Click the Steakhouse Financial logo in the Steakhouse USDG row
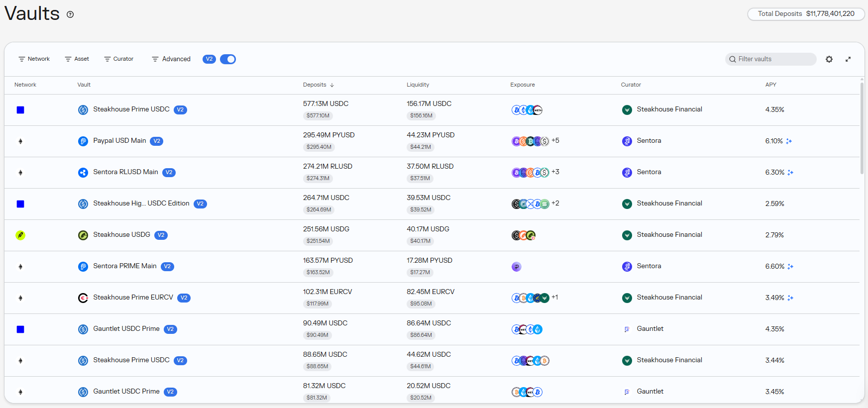 tap(627, 235)
